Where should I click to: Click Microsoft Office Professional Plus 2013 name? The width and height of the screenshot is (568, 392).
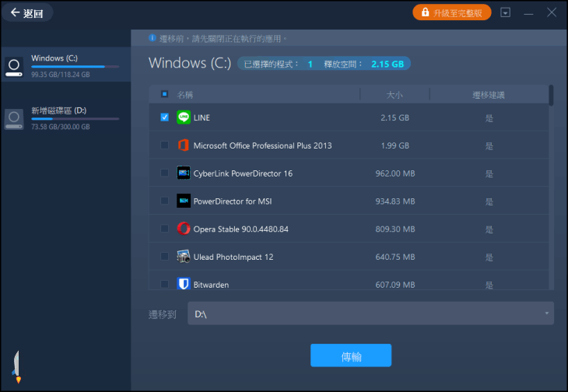point(263,145)
